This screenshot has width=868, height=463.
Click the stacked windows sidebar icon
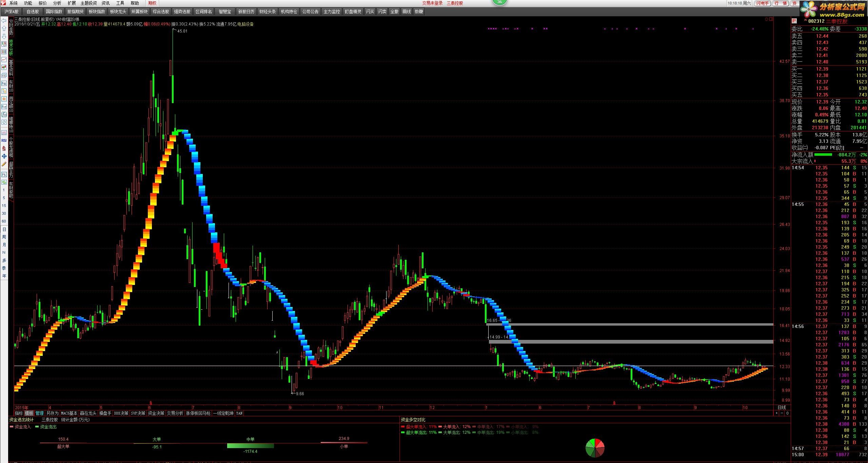(x=4, y=75)
